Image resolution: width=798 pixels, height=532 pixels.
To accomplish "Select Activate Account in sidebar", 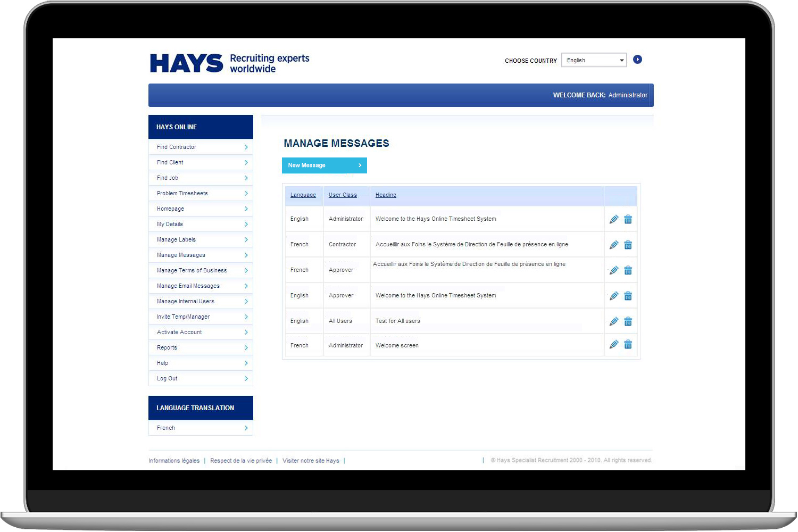I will (x=201, y=332).
